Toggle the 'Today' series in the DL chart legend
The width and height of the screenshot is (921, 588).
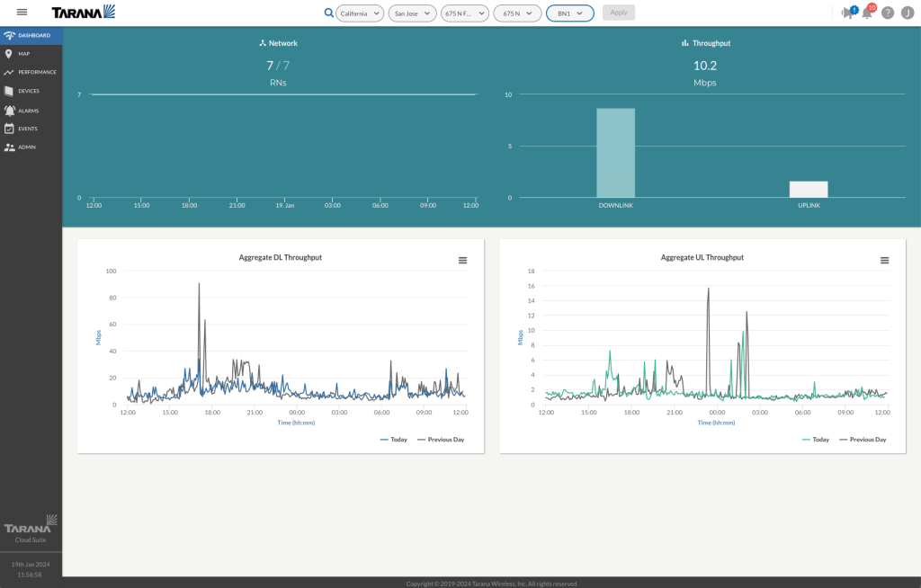point(393,440)
